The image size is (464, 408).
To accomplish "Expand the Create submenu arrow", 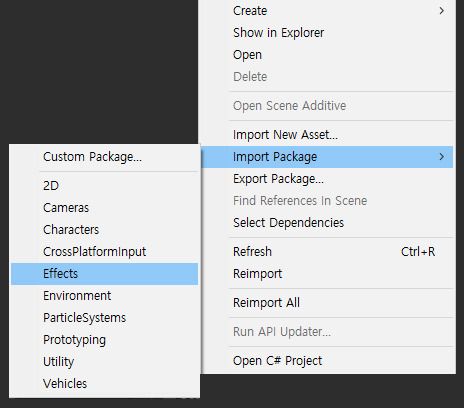I will pos(442,11).
